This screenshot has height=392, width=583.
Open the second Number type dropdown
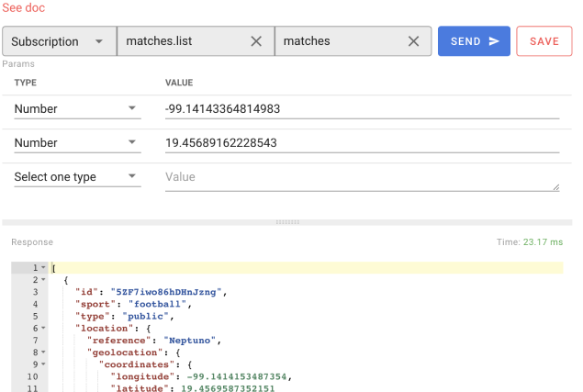point(77,143)
